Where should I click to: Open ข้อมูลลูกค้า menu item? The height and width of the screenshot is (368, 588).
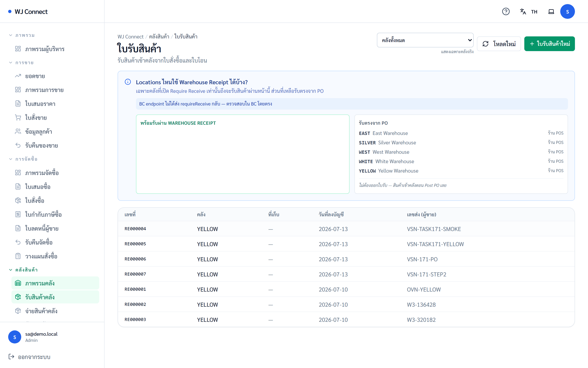(x=55, y=131)
